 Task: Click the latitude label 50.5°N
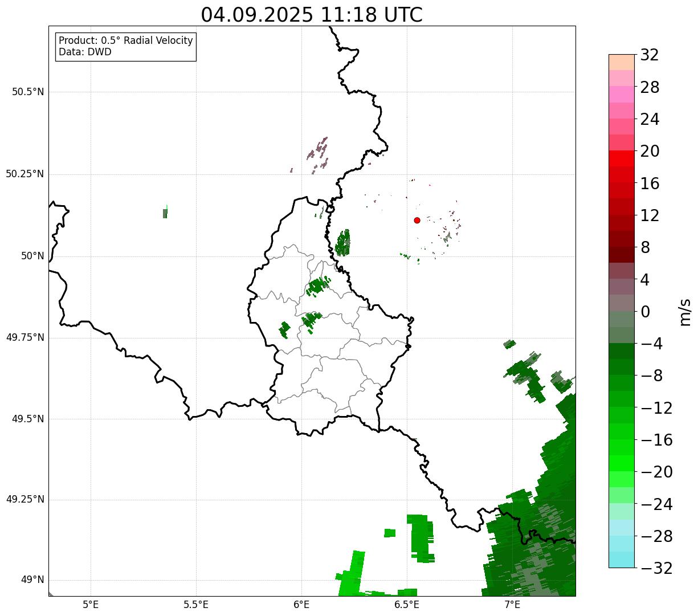[28, 92]
